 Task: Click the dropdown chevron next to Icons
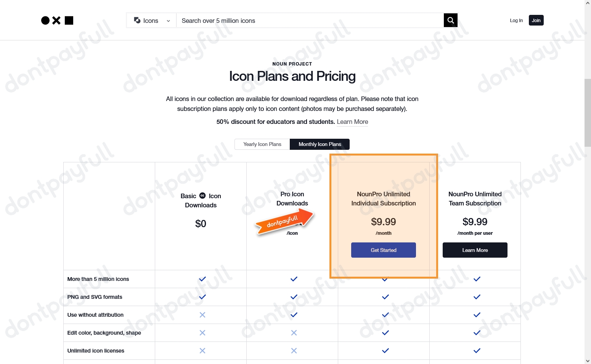tap(168, 21)
